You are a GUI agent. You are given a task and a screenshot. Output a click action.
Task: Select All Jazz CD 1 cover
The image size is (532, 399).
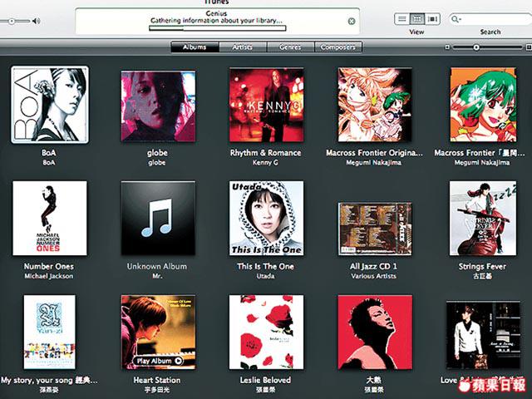point(375,229)
